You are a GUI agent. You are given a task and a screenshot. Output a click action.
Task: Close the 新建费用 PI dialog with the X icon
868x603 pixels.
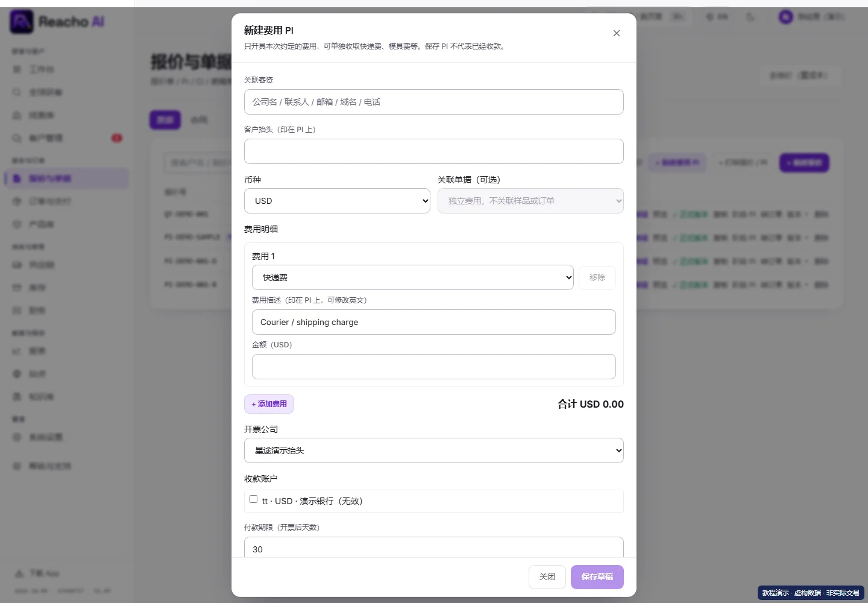pos(616,33)
